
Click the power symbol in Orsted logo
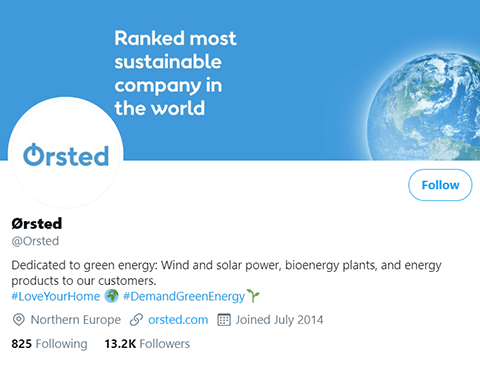pyautogui.click(x=33, y=154)
